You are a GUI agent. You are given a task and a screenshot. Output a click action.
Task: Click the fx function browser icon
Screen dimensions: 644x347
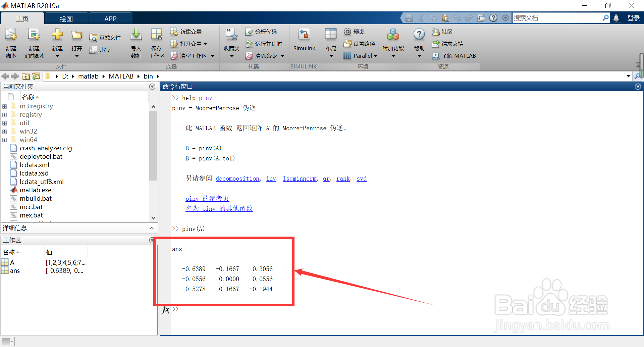pos(166,309)
